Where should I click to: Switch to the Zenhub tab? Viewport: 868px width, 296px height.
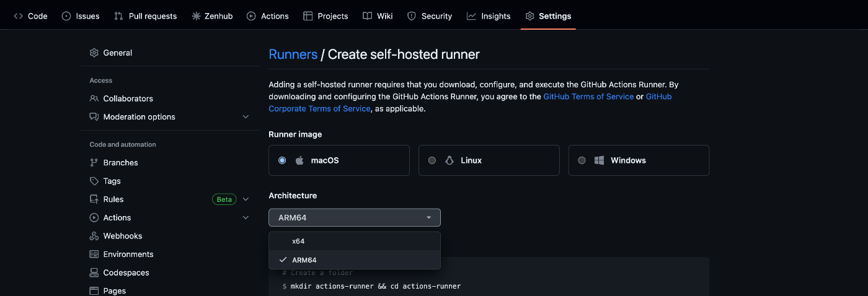(x=212, y=16)
